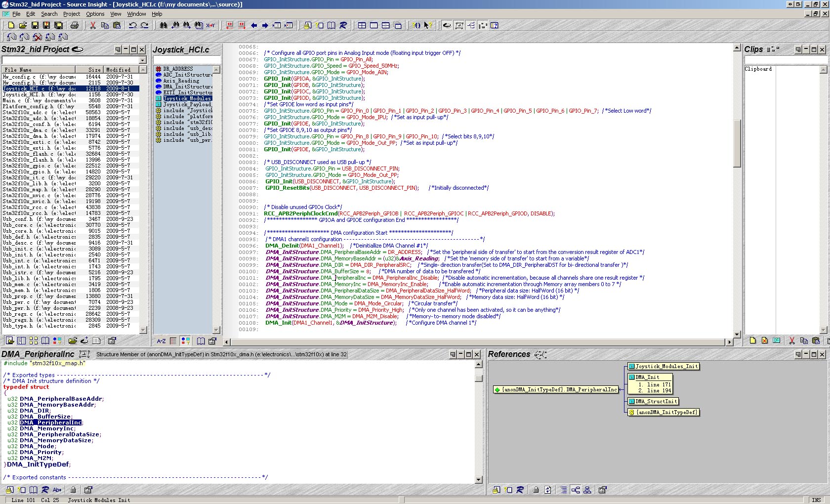Click the Undo arrow toolbar icon

point(132,25)
